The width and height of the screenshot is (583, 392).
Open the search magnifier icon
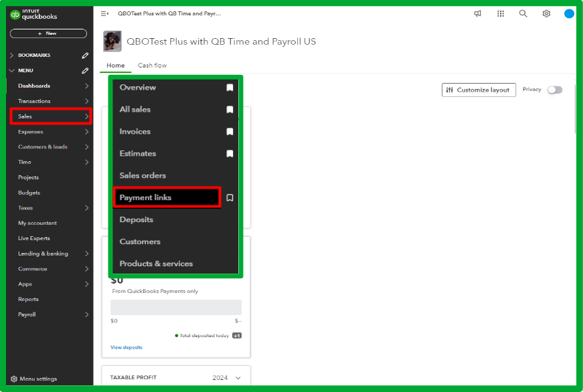[523, 14]
